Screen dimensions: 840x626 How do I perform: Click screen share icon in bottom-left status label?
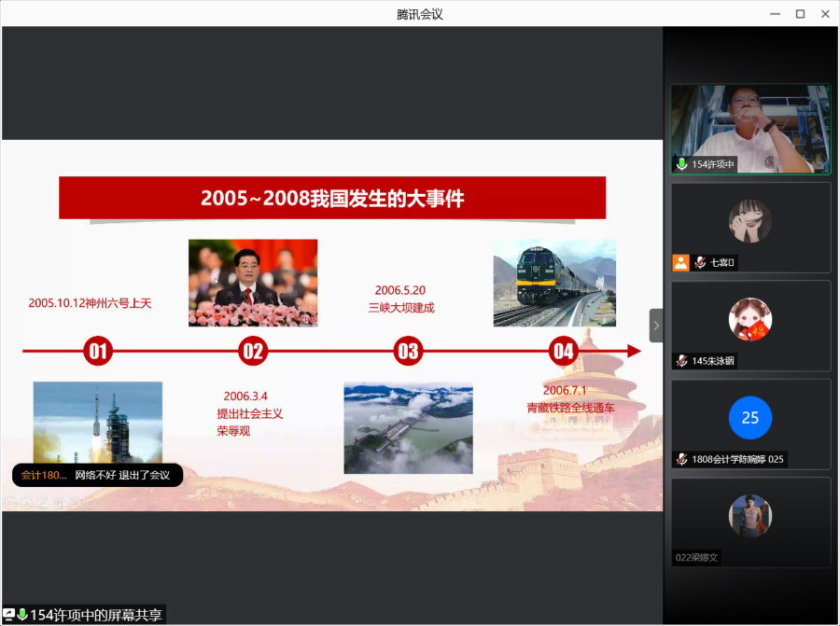[x=8, y=615]
